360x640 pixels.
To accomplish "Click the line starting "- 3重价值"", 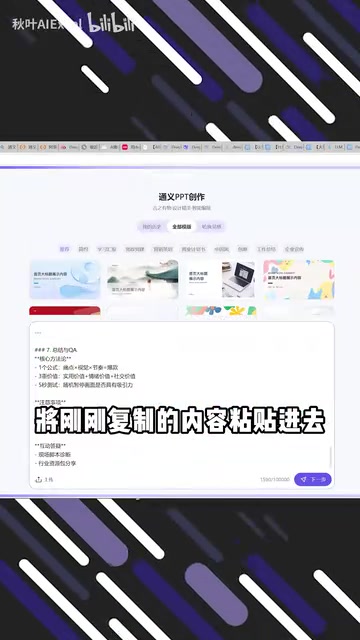I will tap(85, 376).
